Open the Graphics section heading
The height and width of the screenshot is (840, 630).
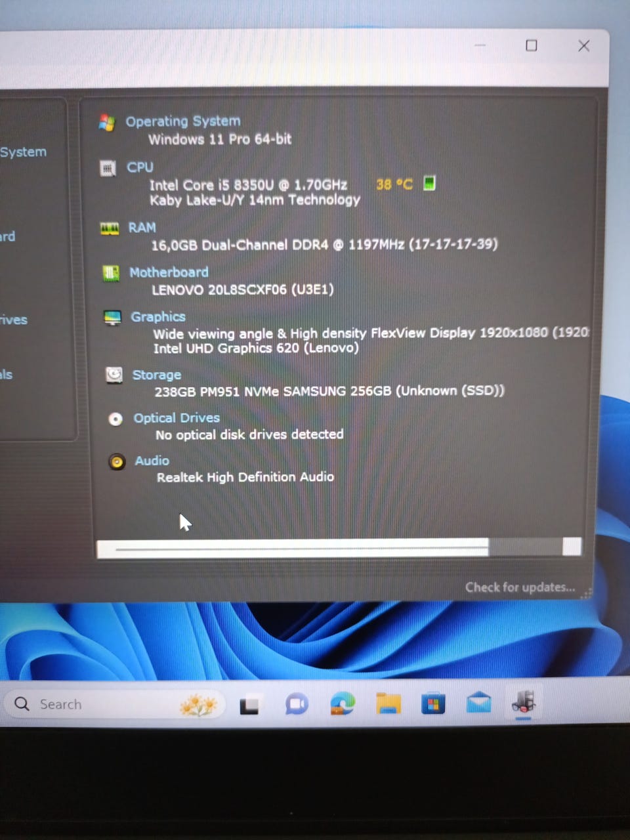click(158, 317)
